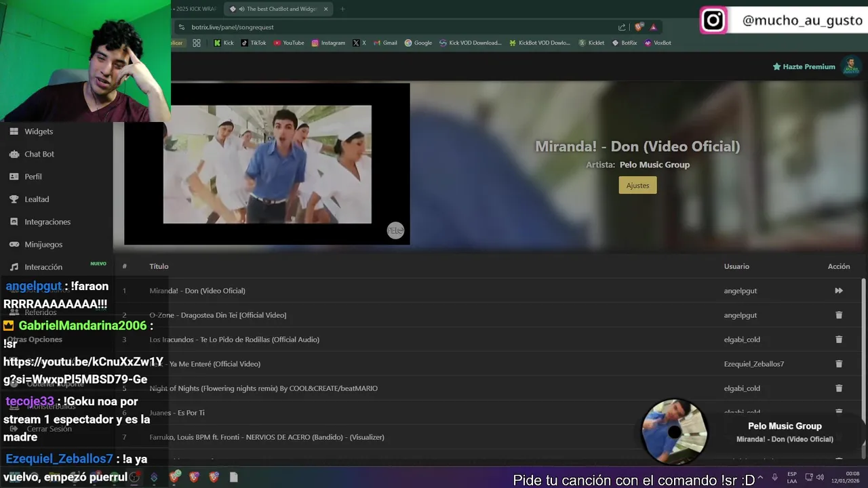Click user Ezequiel_Zeballos7 in queue table
The height and width of the screenshot is (488, 868).
pos(754,364)
